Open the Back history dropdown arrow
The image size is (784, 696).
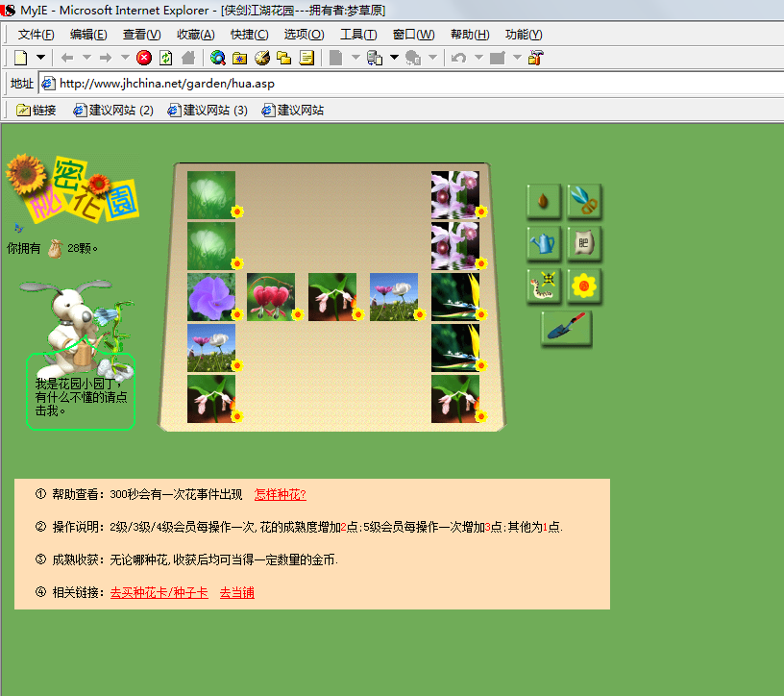(86, 58)
